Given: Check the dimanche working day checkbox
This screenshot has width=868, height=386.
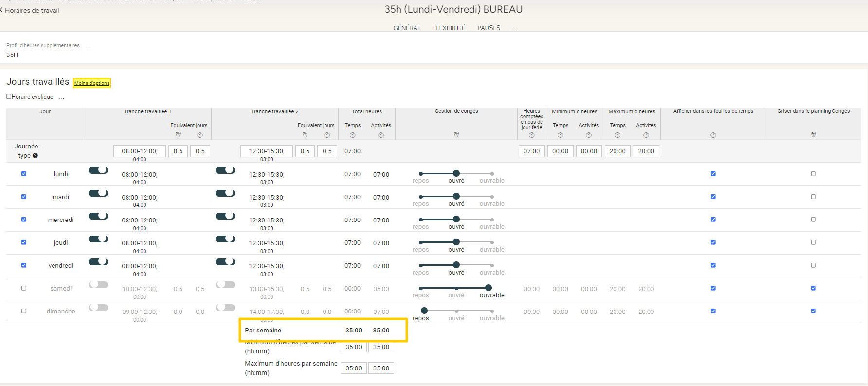Looking at the screenshot, I should coord(24,311).
